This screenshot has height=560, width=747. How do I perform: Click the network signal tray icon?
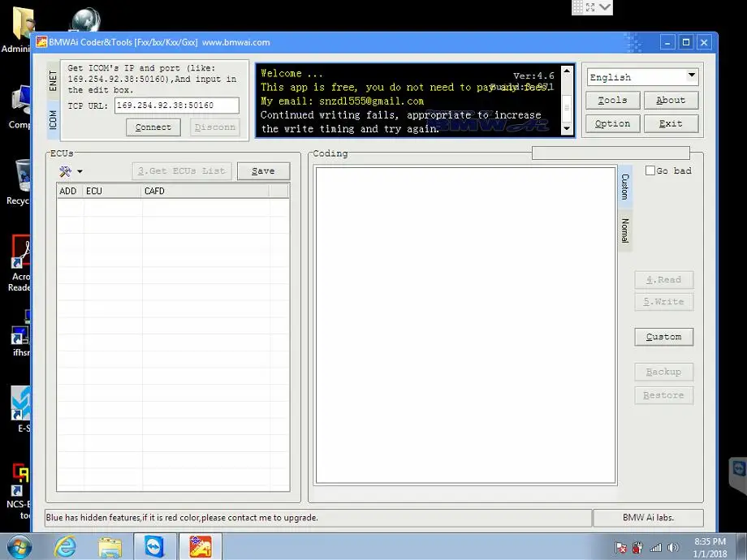[655, 548]
